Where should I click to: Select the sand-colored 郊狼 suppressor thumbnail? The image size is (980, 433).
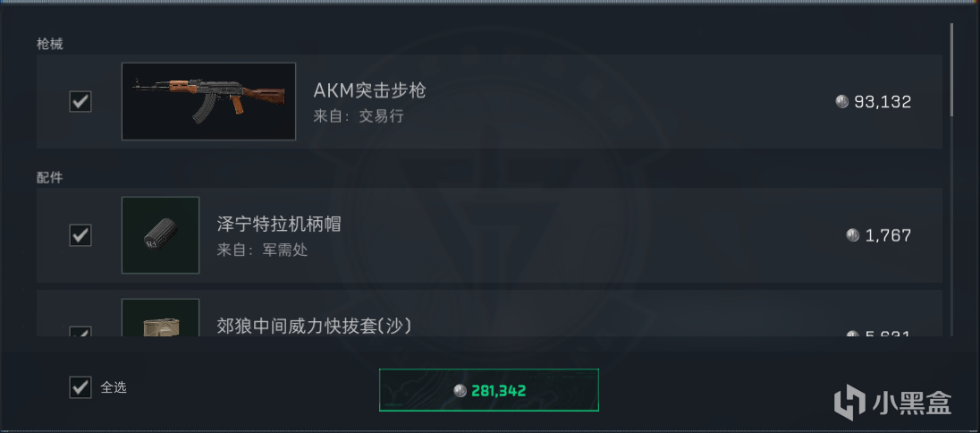[161, 318]
